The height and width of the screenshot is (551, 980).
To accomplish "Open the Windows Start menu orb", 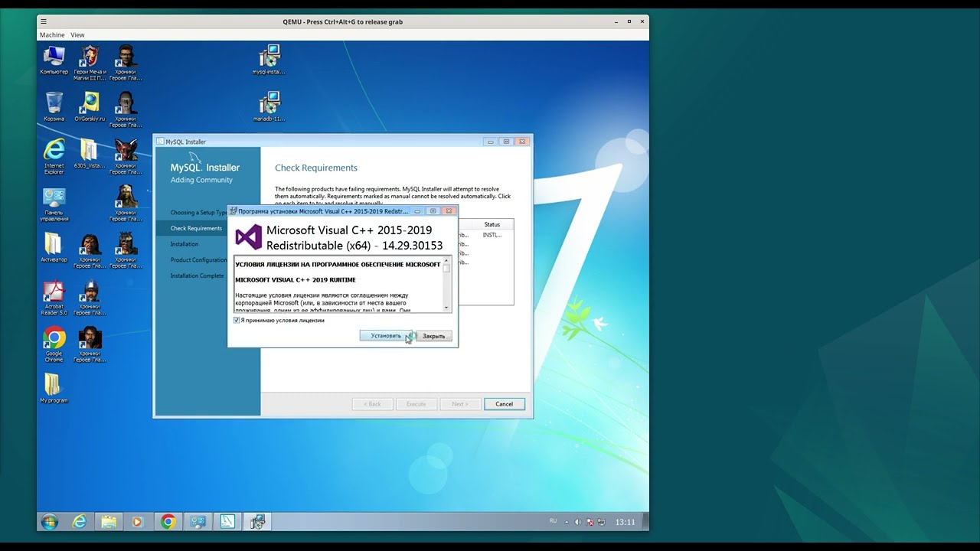I will [49, 522].
